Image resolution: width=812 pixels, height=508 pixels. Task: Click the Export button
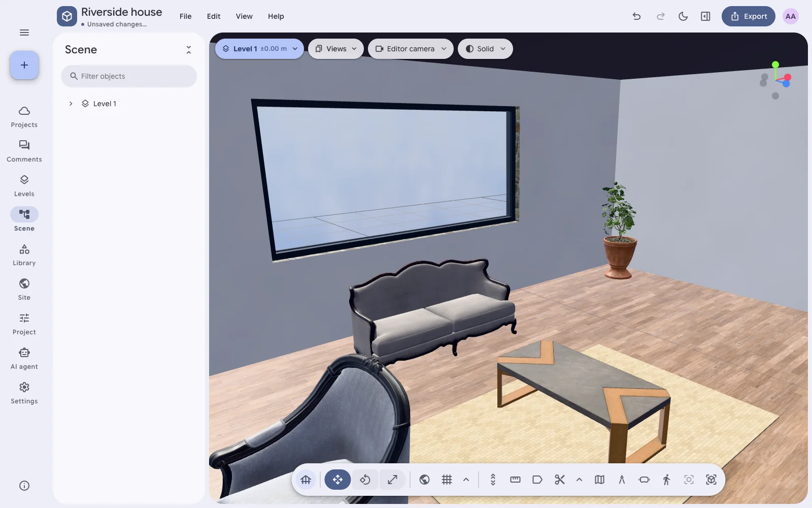pos(749,16)
